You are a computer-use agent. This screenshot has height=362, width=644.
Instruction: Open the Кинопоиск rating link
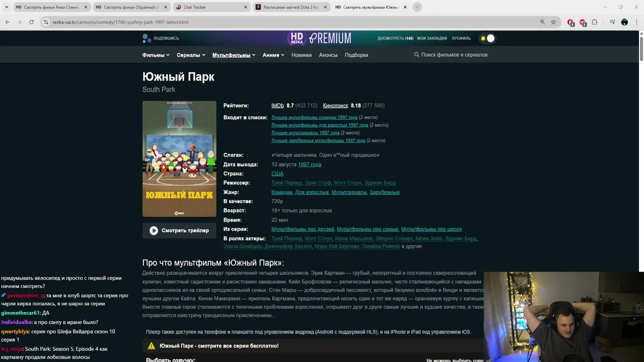click(x=336, y=106)
